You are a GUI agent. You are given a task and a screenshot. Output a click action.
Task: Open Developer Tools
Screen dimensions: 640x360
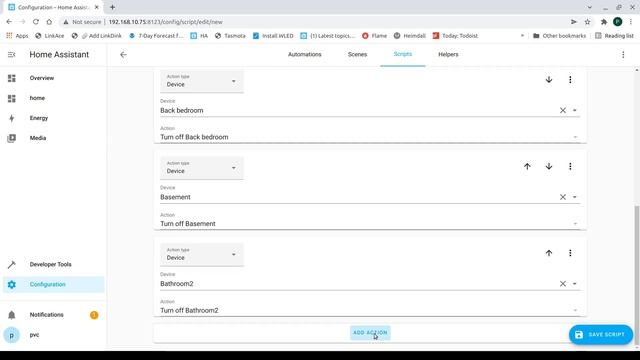coord(53,264)
